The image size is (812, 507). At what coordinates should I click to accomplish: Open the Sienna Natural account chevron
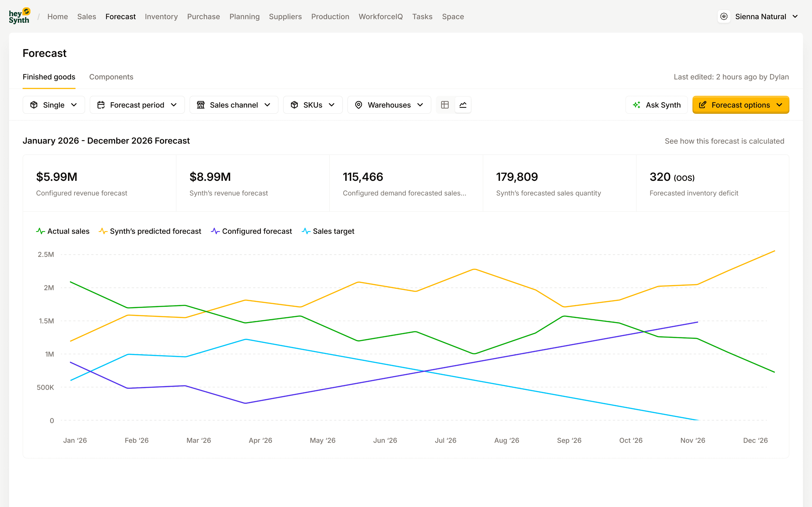point(795,16)
